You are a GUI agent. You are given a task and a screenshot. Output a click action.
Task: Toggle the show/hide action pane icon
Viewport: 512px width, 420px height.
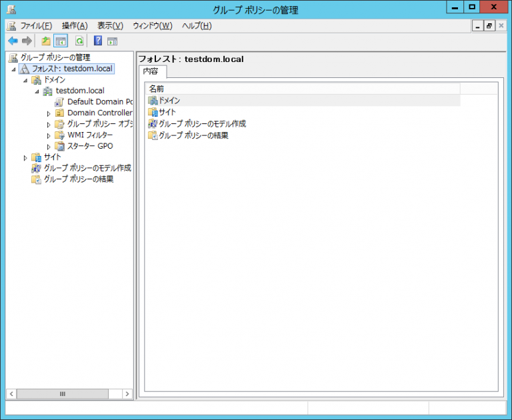pyautogui.click(x=112, y=41)
